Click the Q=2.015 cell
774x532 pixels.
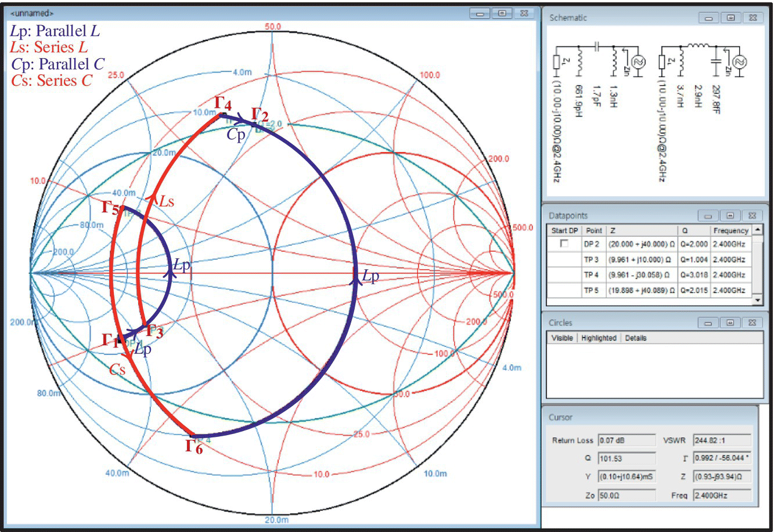pyautogui.click(x=694, y=290)
